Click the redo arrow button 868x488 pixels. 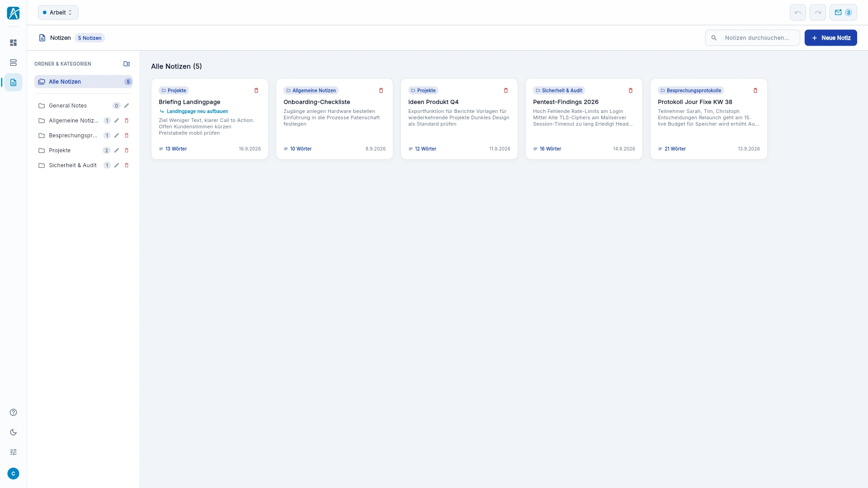[x=817, y=13]
